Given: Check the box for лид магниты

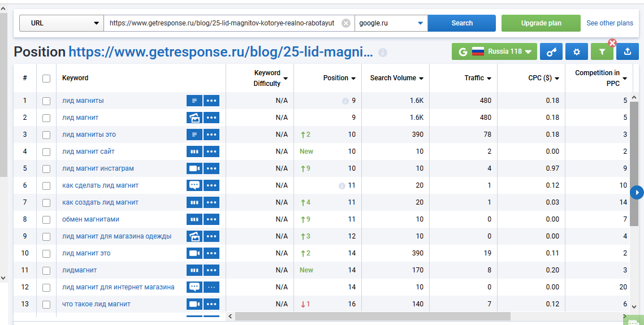Looking at the screenshot, I should (46, 101).
